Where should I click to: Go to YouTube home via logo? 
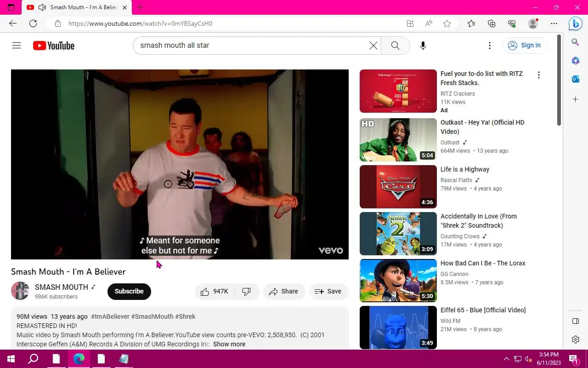click(x=54, y=46)
